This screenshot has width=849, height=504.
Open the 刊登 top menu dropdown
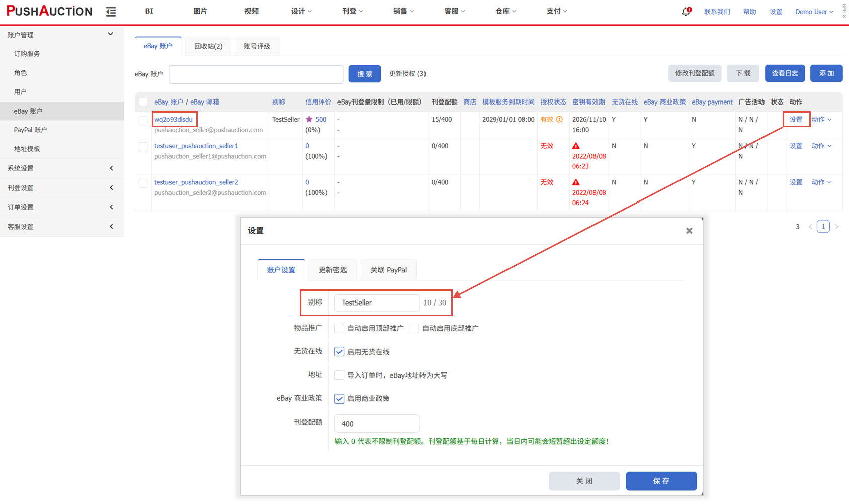[x=352, y=11]
